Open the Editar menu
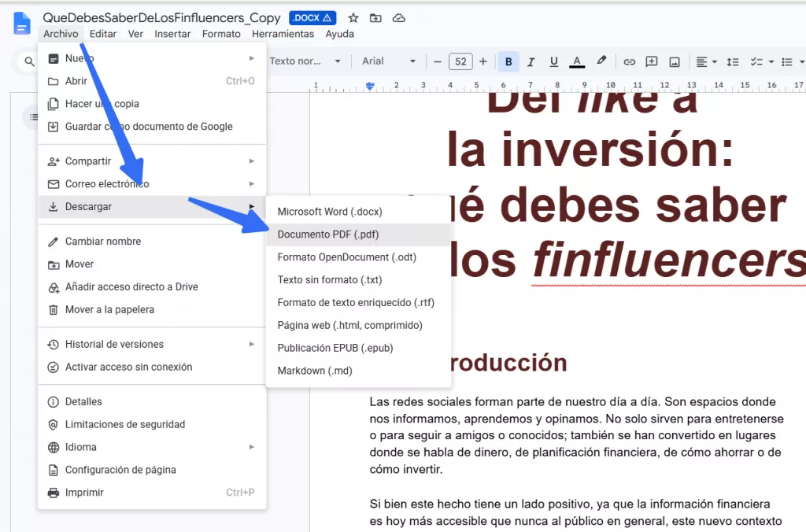Screen dimensions: 806x532 tap(103, 34)
